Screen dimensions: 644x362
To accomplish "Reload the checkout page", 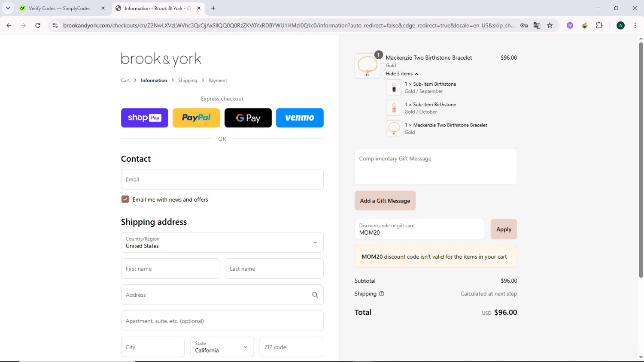I will (x=38, y=25).
